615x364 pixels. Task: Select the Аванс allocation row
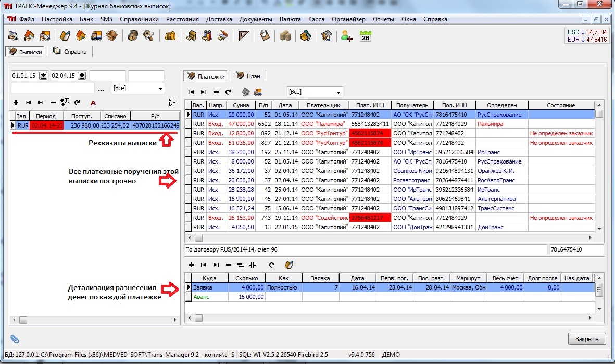click(x=390, y=297)
